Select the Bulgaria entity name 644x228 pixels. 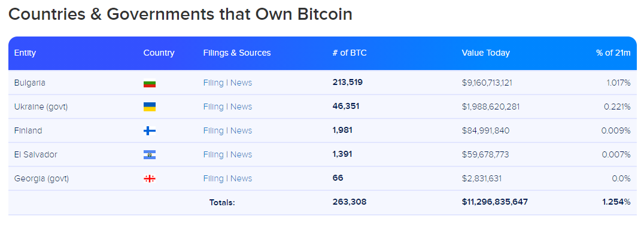coord(29,83)
